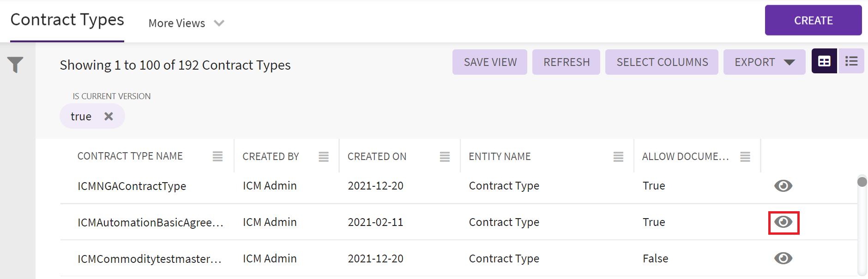Open Created By column menu

click(x=324, y=157)
